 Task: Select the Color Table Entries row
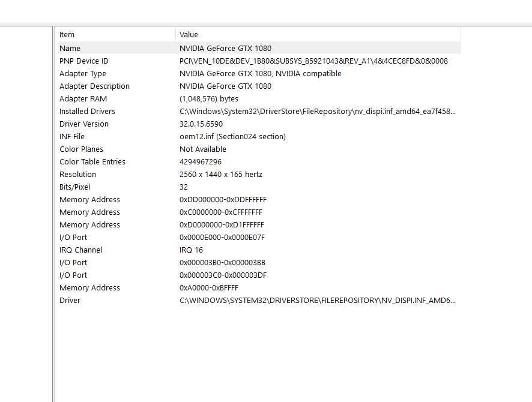[259, 161]
